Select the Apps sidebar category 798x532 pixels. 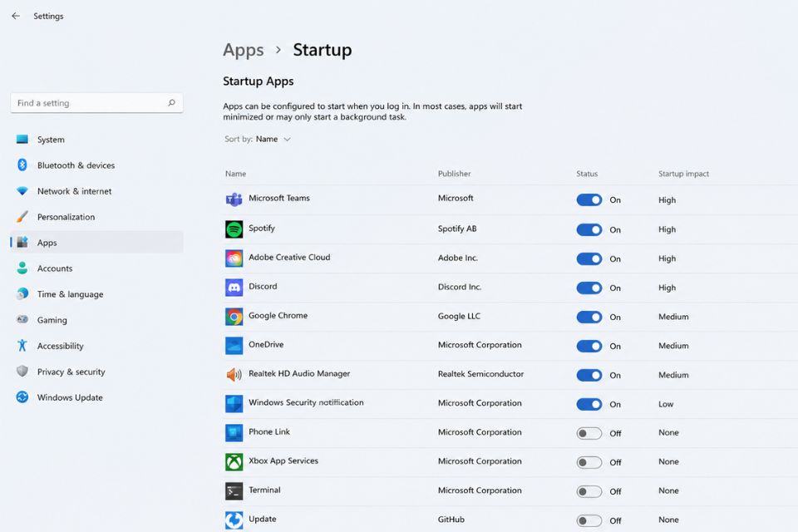tap(96, 243)
